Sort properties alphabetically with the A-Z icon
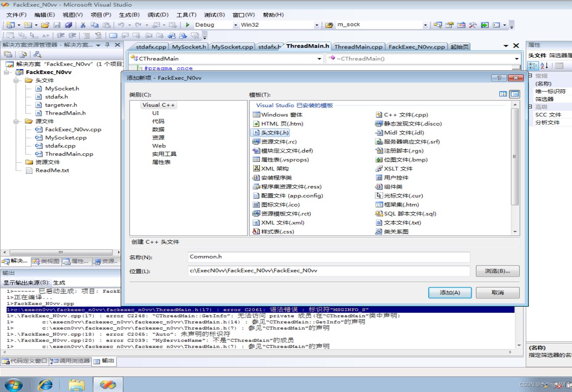The width and height of the screenshot is (572, 392). [x=544, y=66]
